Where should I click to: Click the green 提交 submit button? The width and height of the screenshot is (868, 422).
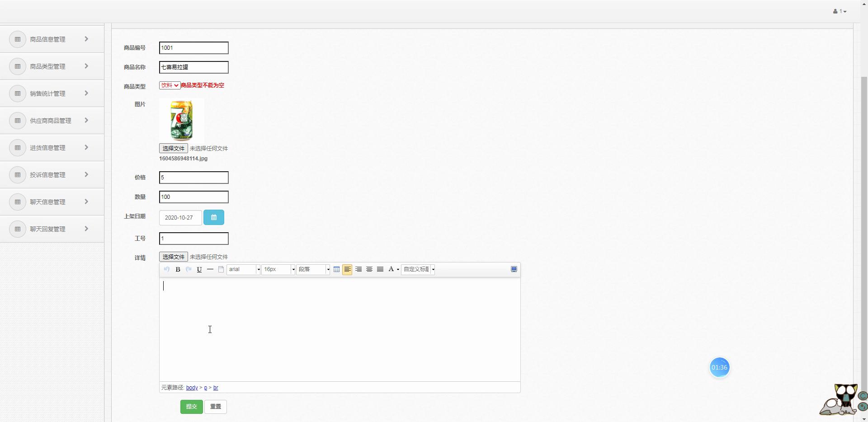[192, 407]
